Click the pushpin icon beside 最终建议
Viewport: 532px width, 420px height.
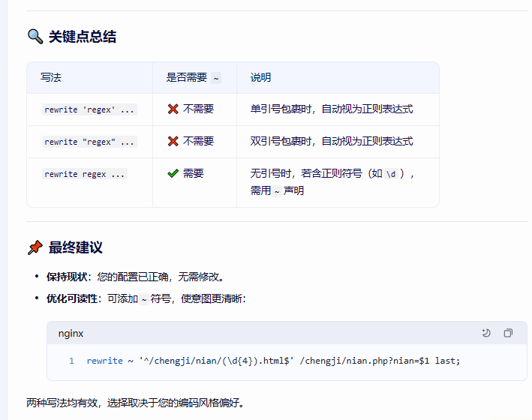(35, 247)
